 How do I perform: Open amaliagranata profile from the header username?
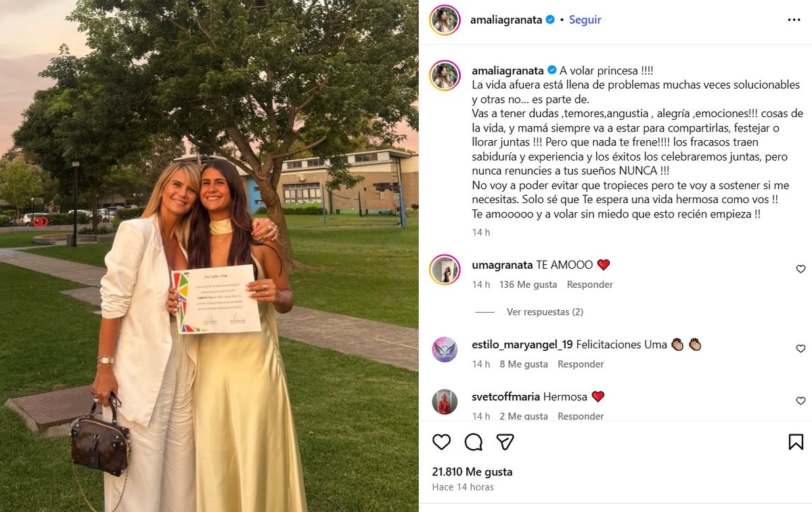pos(506,20)
